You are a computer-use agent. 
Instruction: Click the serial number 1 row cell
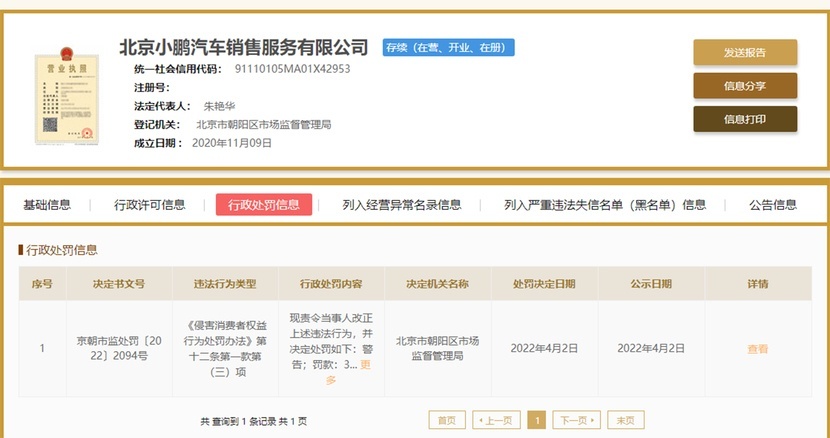coord(42,348)
